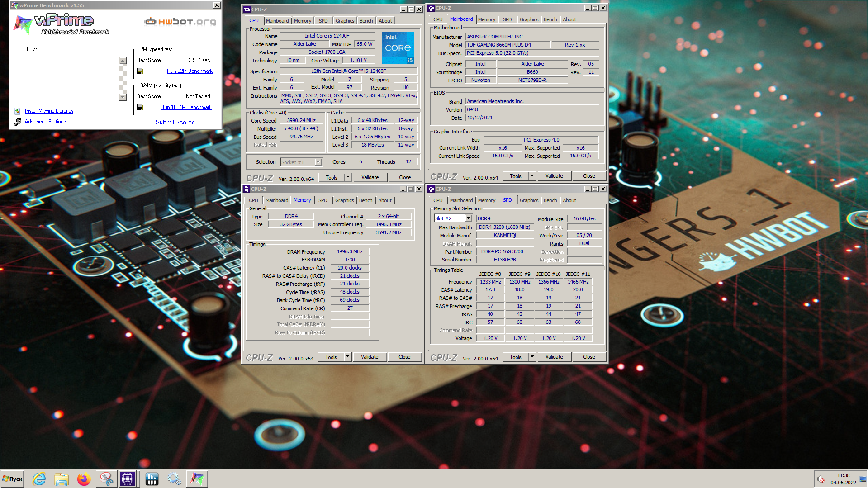The width and height of the screenshot is (868, 488).
Task: Launch Firefox from the taskbar
Action: 84,479
